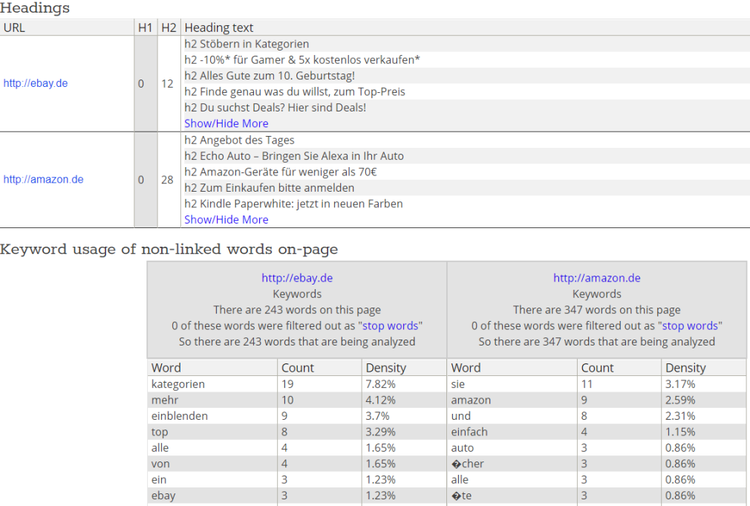The image size is (750, 506).
Task: Click the word "und" in amazon keyword table
Action: (x=461, y=416)
